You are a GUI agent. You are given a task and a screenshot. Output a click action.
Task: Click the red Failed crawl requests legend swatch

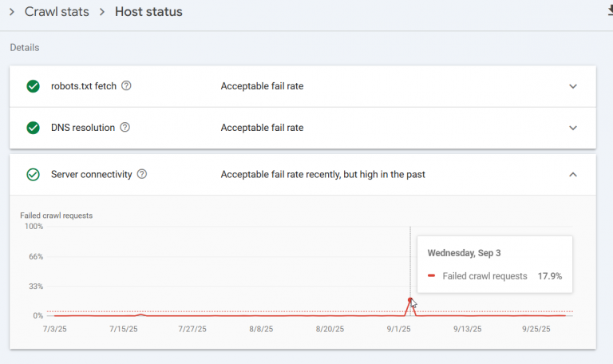coord(432,276)
